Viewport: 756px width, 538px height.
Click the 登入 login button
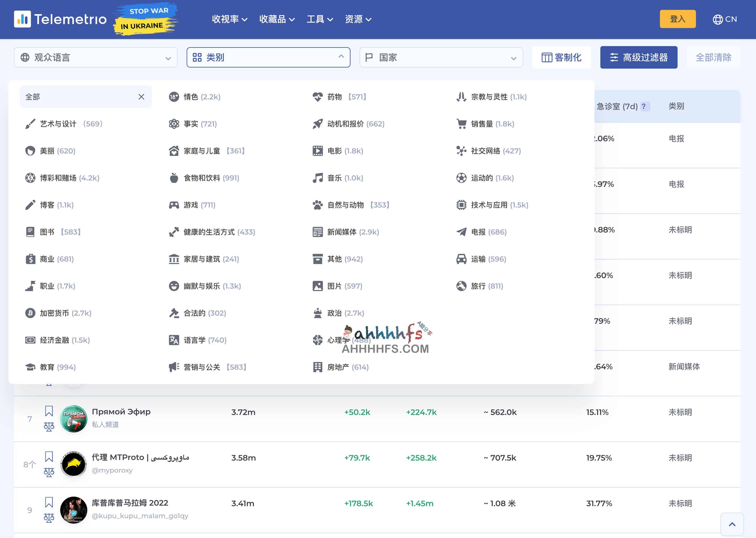click(677, 19)
